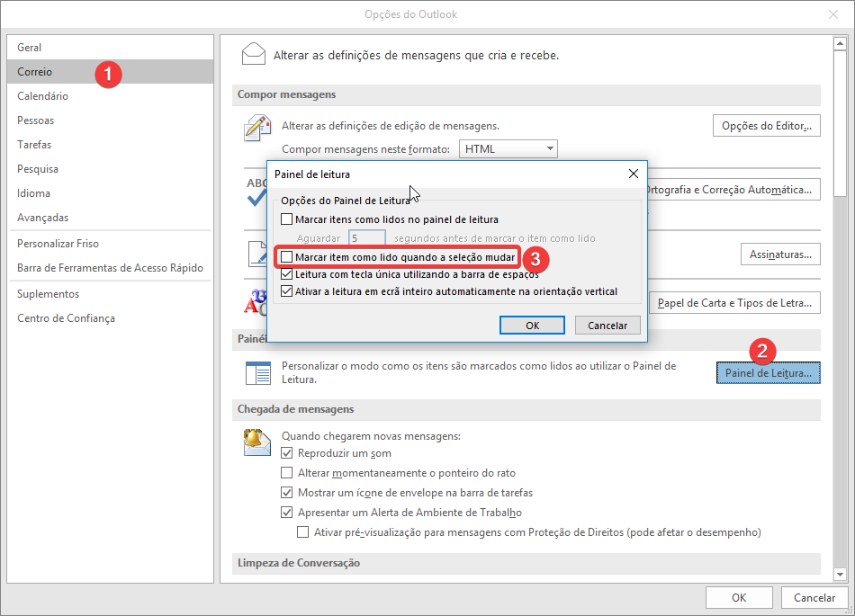855x616 pixels.
Task: Click the envelope icon beside the mail settings header
Action: pos(254,55)
